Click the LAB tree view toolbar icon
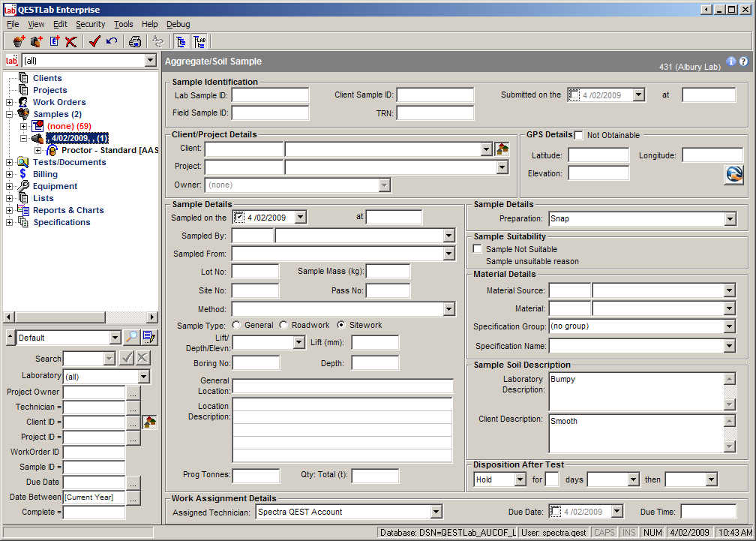The height and width of the screenshot is (541, 756). pyautogui.click(x=200, y=41)
